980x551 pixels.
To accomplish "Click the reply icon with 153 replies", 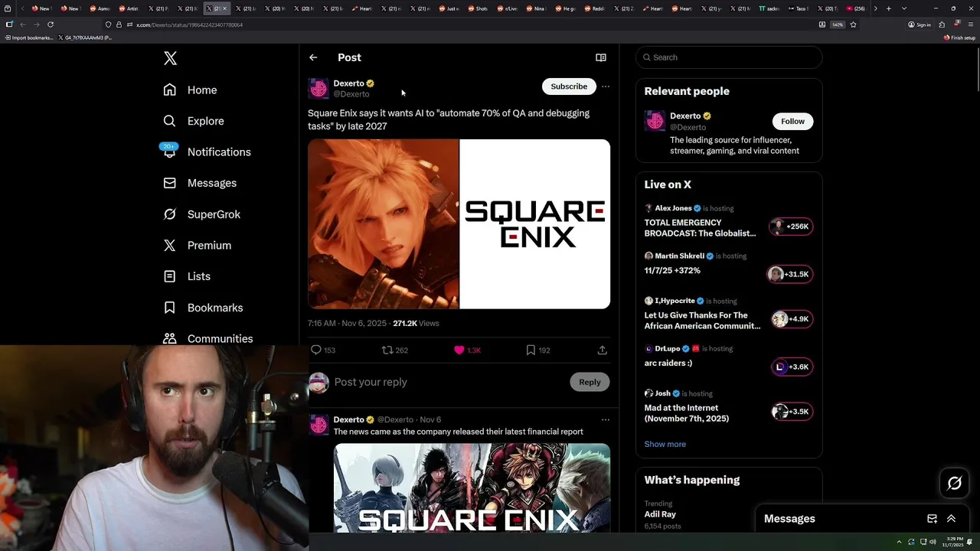I will [316, 350].
